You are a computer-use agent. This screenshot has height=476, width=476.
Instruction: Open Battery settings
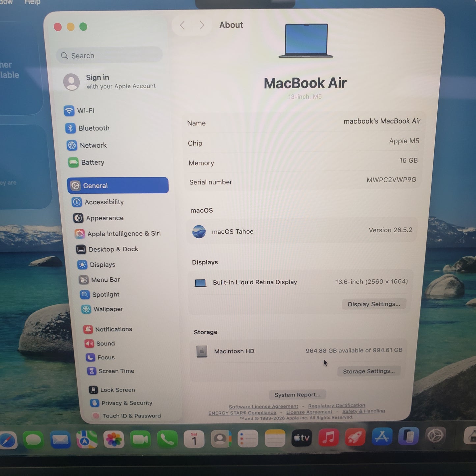click(x=86, y=162)
